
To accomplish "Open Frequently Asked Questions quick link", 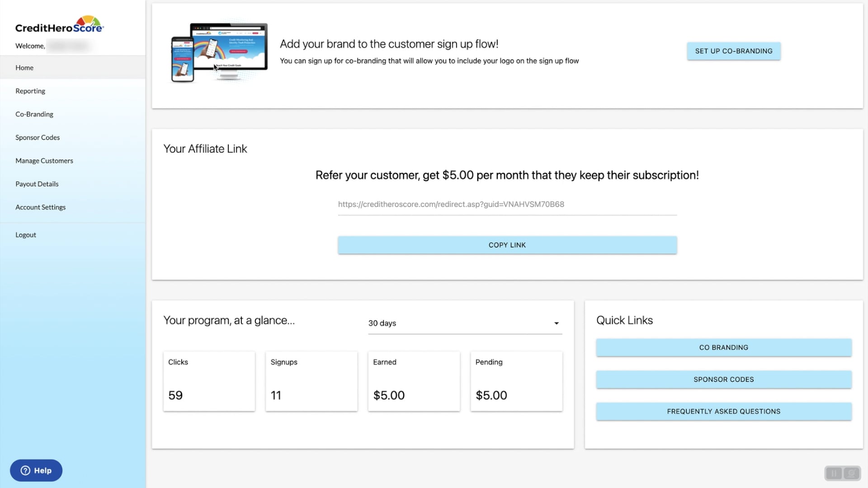I will point(723,412).
